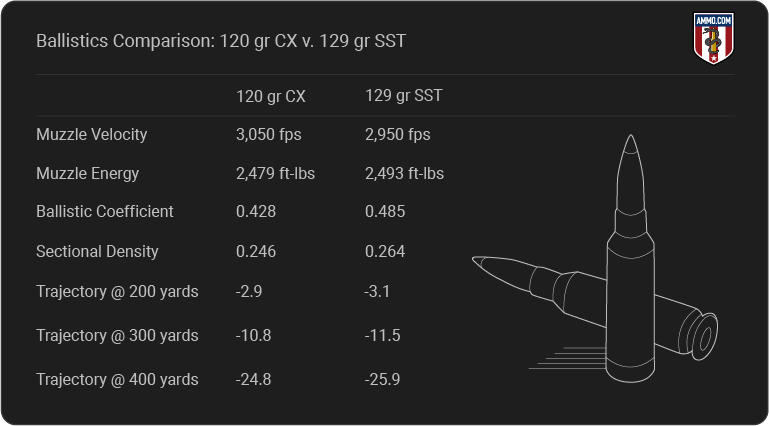Click the 0.246 sectional density value
The height and width of the screenshot is (426, 769).
(256, 251)
